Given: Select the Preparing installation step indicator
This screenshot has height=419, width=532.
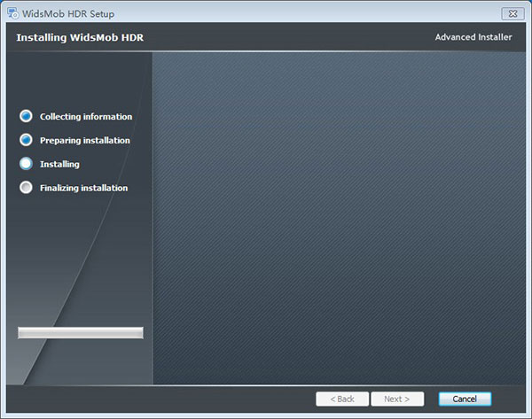Looking at the screenshot, I should (26, 140).
